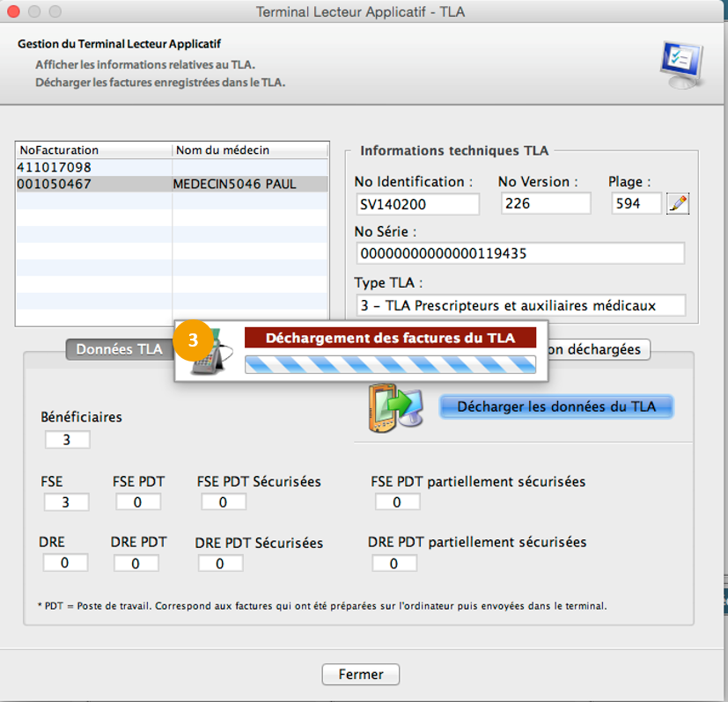Screen dimensions: 728x702
Task: Click the No Série input field
Action: [x=520, y=254]
